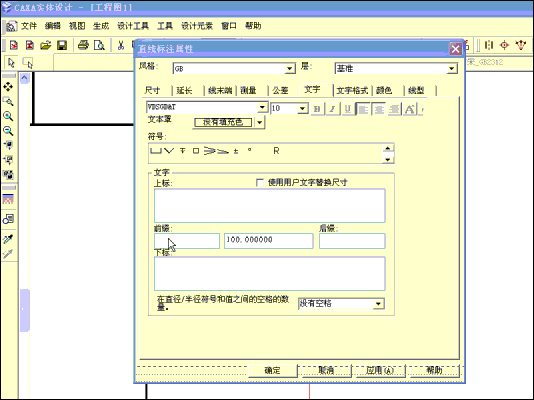
Task: Click the symbol list scroll-up arrow
Action: click(388, 148)
